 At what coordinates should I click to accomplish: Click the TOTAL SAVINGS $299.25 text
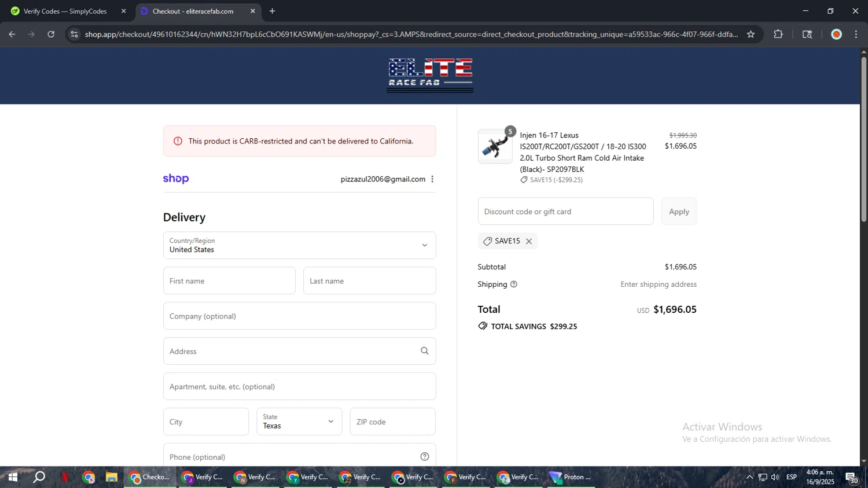pos(534,326)
